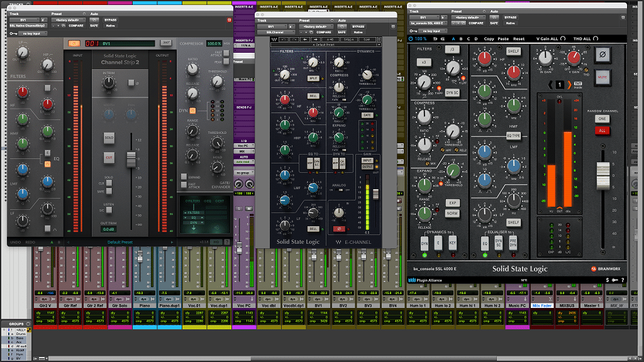This screenshot has height=362, width=644.
Task: Click Copy in bx_console toolbar
Action: tap(489, 38)
